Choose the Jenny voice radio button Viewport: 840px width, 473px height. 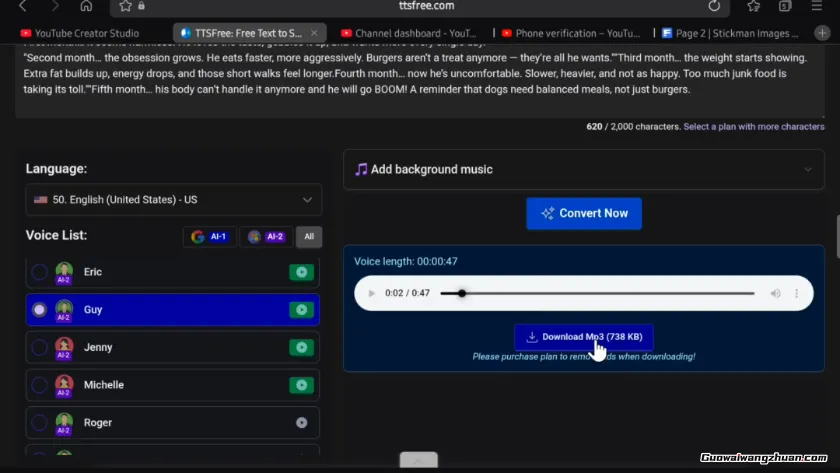click(x=39, y=347)
